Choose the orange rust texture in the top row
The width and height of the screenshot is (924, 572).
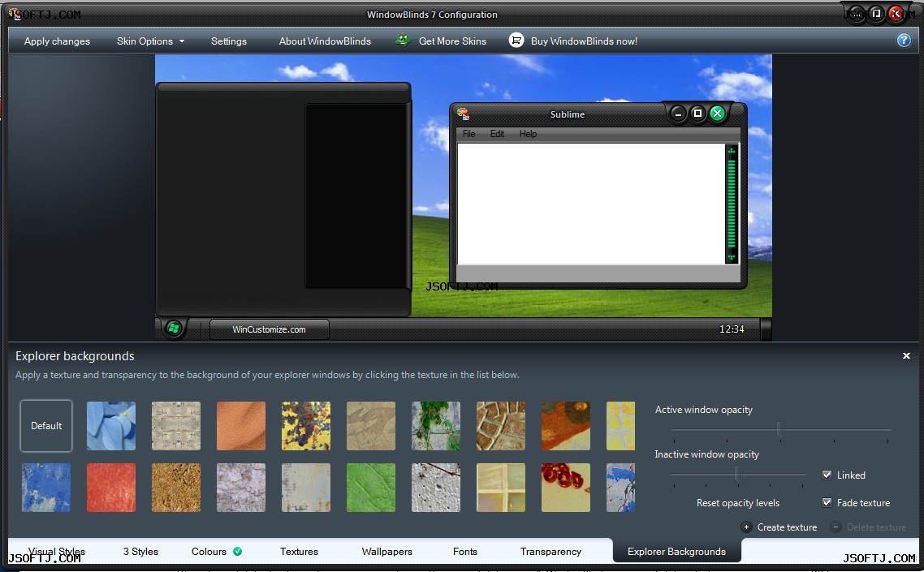[566, 426]
